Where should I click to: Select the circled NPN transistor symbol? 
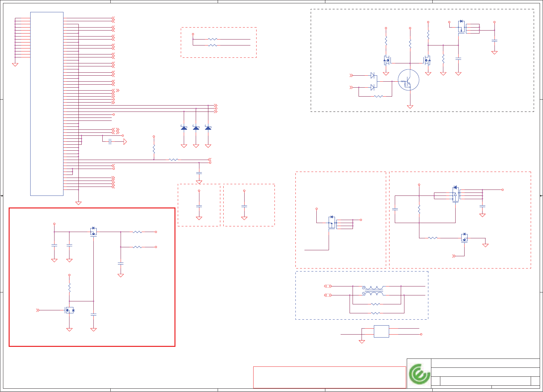click(x=408, y=80)
